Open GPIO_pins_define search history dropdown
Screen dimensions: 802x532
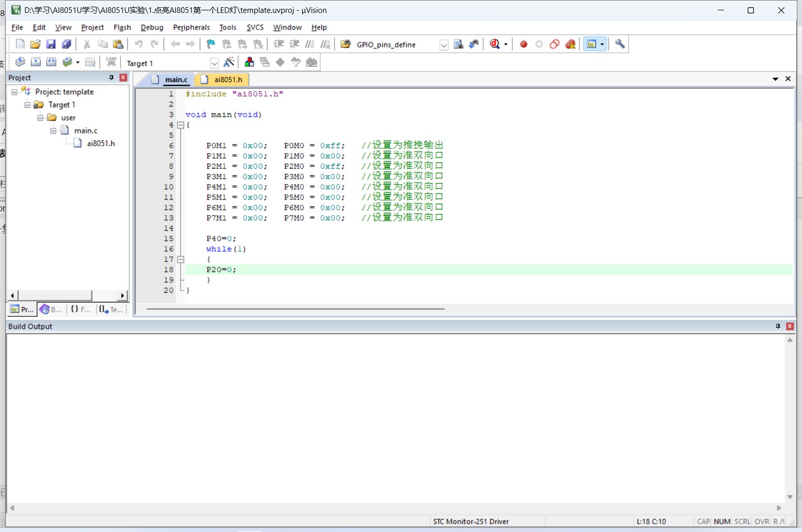444,45
